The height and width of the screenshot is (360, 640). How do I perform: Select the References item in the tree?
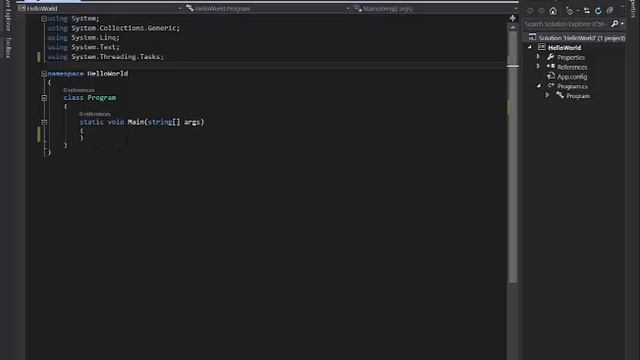(x=572, y=67)
